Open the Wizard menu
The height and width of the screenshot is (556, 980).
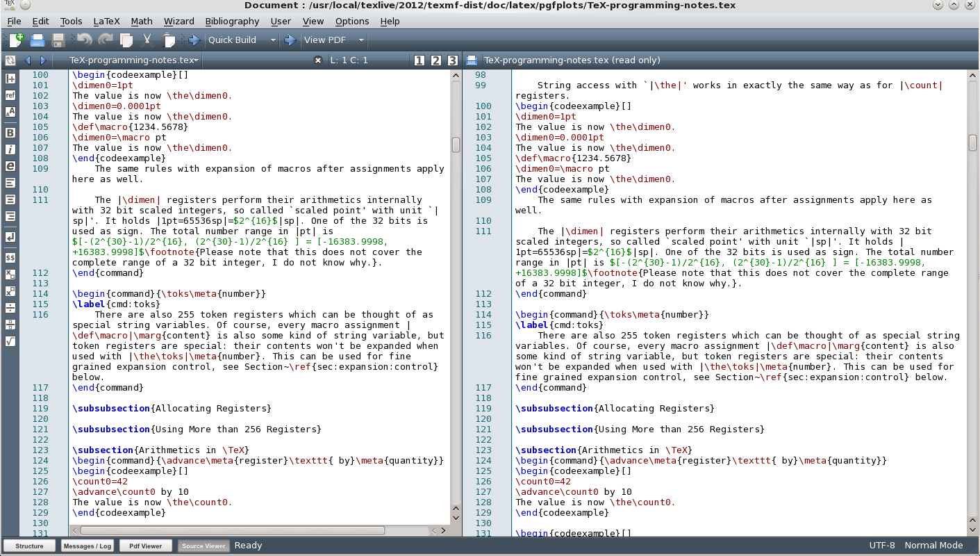[179, 21]
